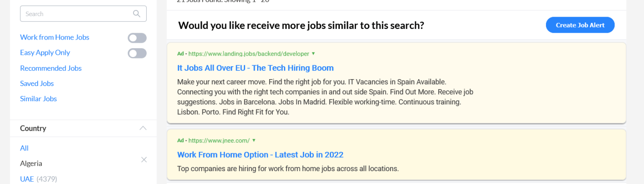Open Recommended Jobs

point(51,68)
